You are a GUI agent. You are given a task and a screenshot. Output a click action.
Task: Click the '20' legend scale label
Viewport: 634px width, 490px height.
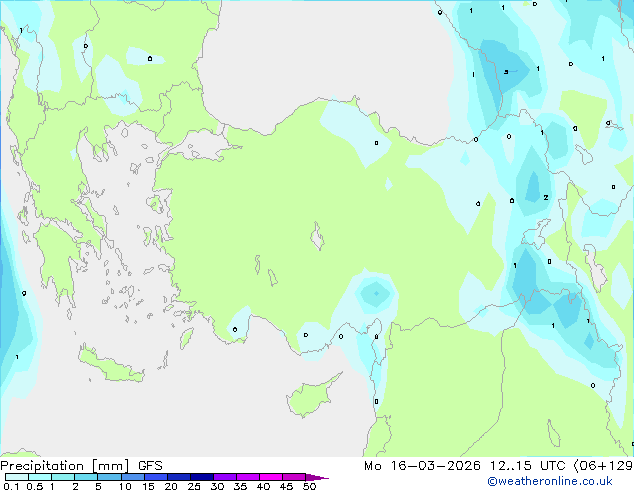(x=171, y=486)
